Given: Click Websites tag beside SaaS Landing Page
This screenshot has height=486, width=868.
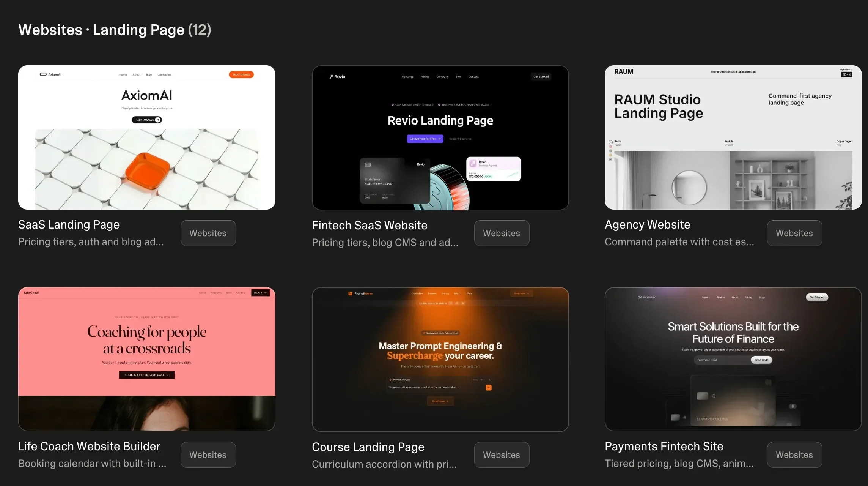Looking at the screenshot, I should 208,233.
